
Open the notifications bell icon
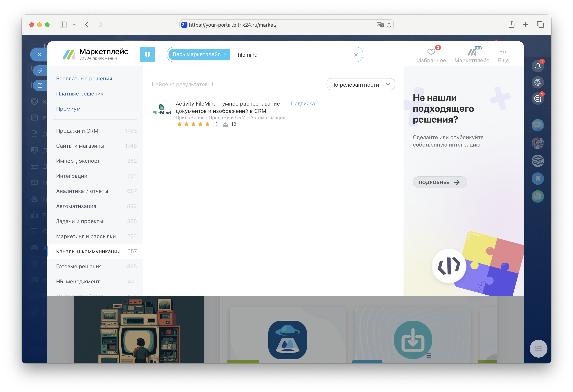point(537,66)
